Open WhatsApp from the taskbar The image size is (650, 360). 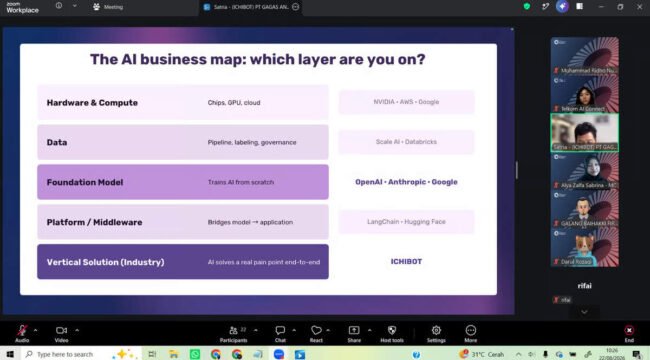pos(195,354)
